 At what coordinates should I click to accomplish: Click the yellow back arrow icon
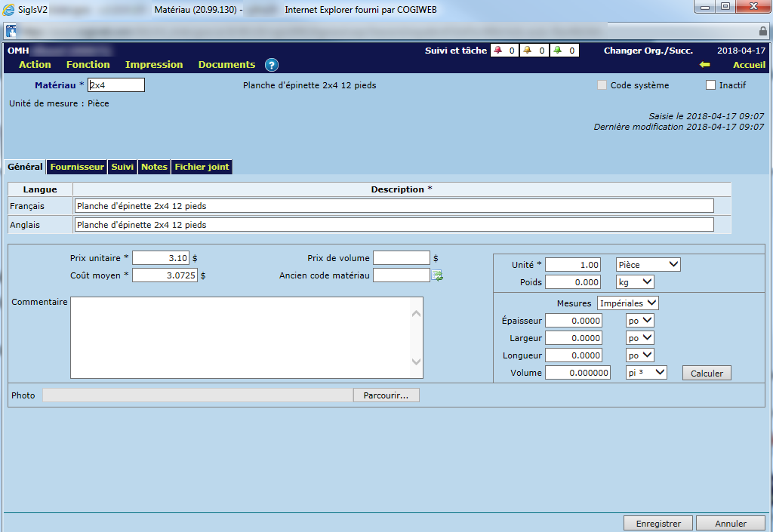[704, 65]
